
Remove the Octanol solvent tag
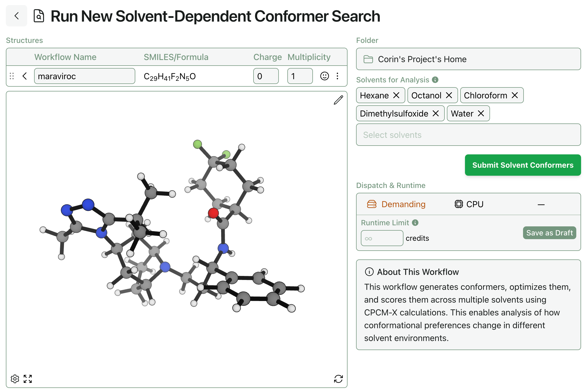(x=449, y=95)
